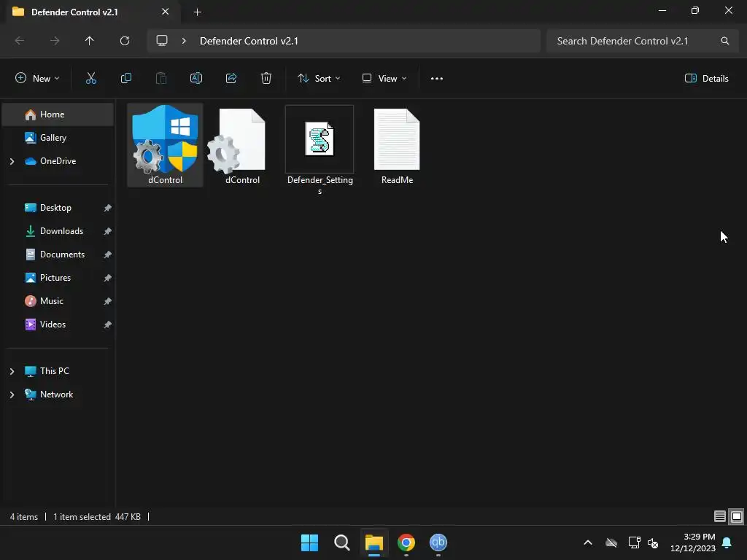This screenshot has height=560, width=747.
Task: Go back with the left arrow
Action: click(x=20, y=41)
